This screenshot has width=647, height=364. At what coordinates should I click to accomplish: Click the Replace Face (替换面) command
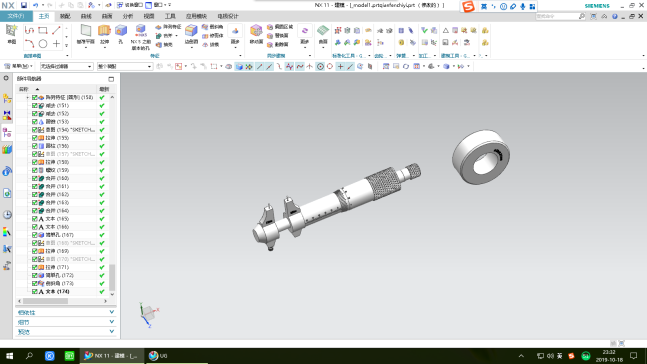(x=278, y=35)
